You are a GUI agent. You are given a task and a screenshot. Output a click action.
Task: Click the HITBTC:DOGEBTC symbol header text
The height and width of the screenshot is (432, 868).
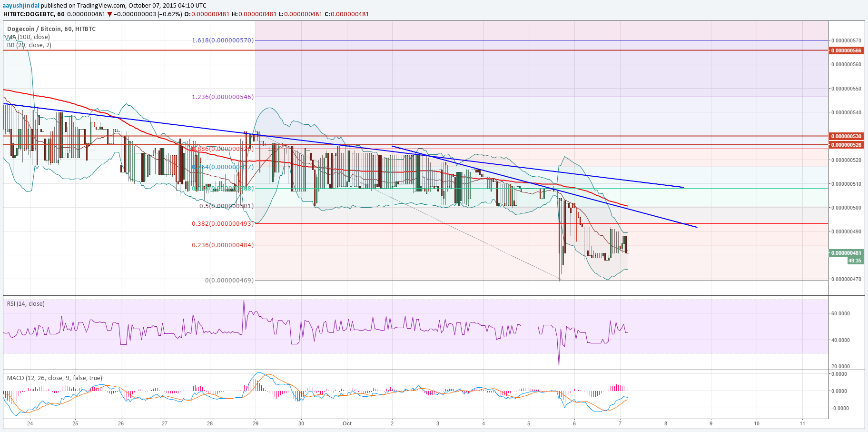point(28,14)
